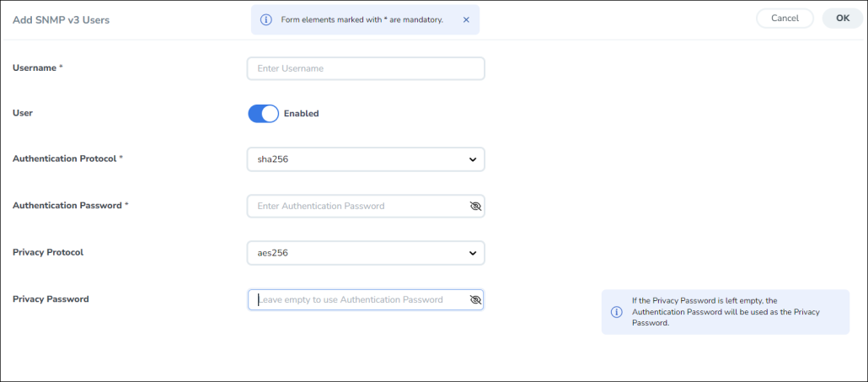Focus the Enter Username field
868x382 pixels.
click(x=366, y=68)
